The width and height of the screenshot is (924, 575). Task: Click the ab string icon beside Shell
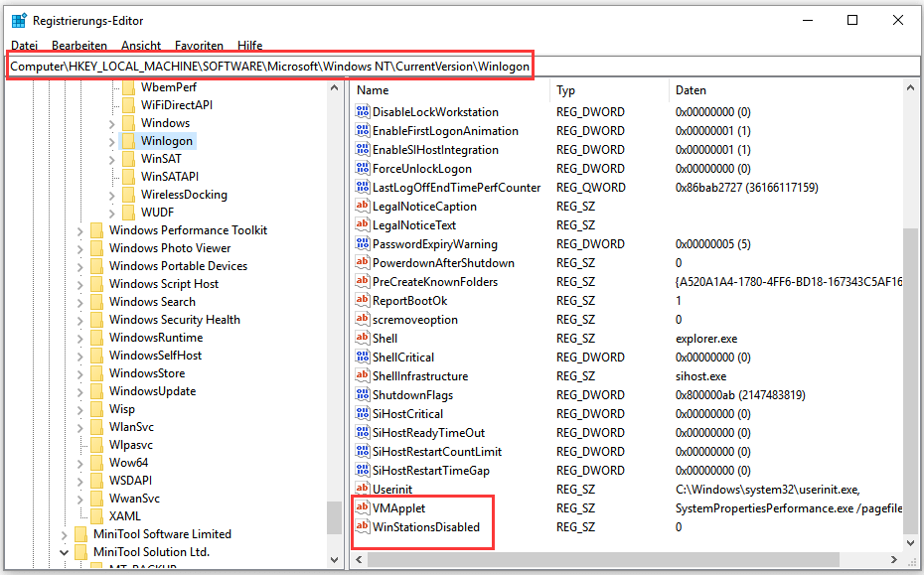364,338
